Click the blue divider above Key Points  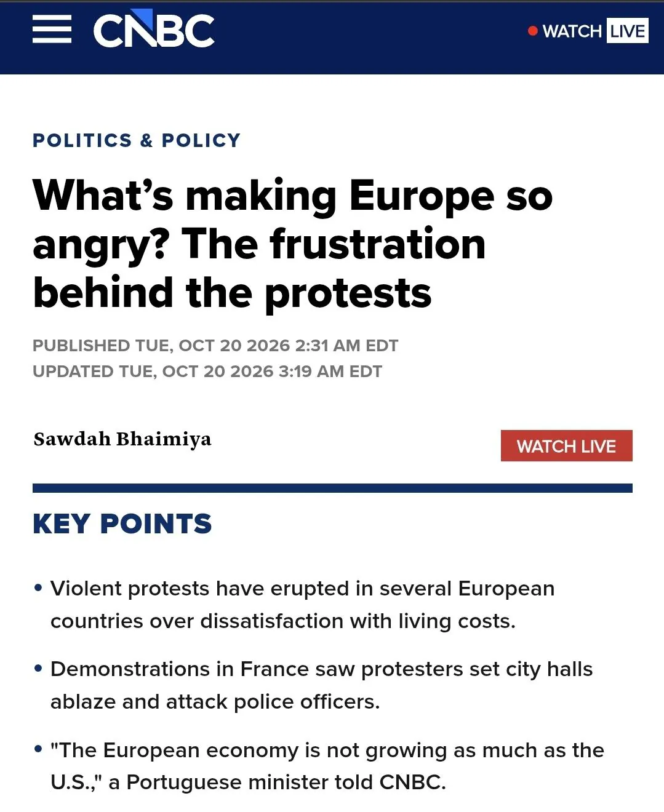tap(332, 488)
